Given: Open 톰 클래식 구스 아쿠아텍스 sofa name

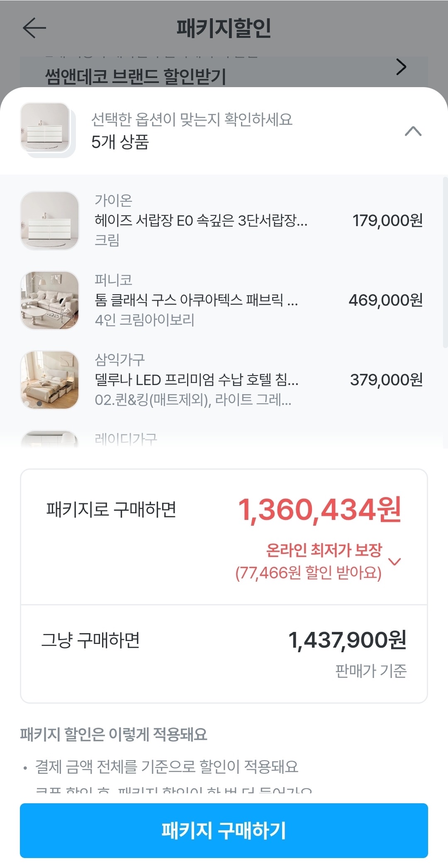Looking at the screenshot, I should point(196,300).
